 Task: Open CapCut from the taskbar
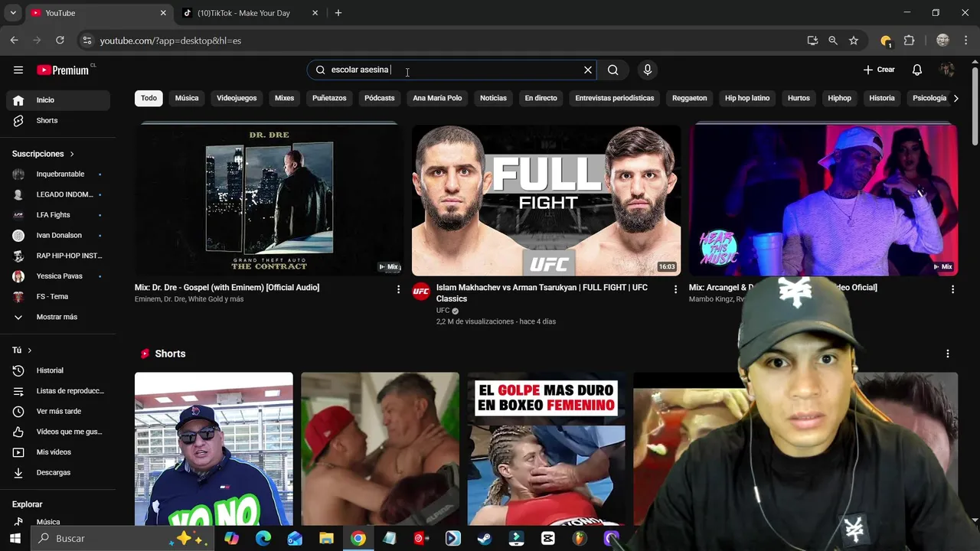point(547,538)
